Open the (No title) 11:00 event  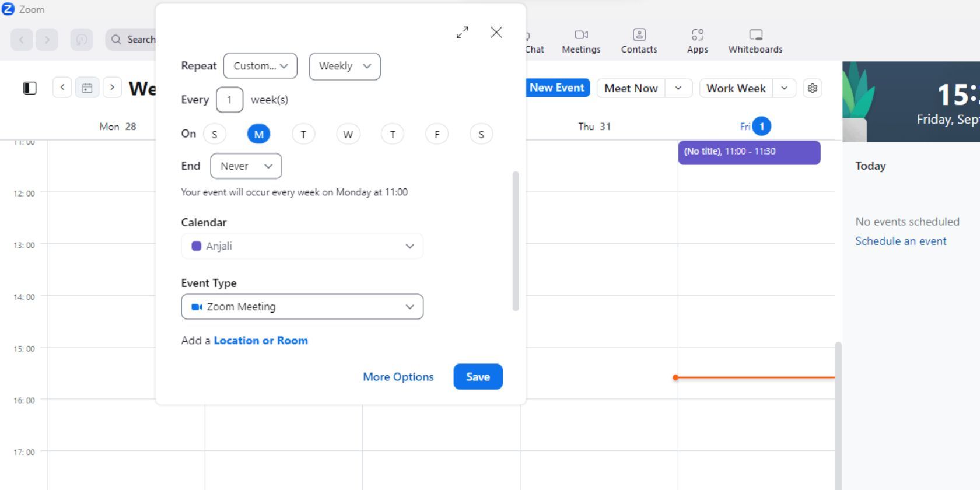[749, 152]
